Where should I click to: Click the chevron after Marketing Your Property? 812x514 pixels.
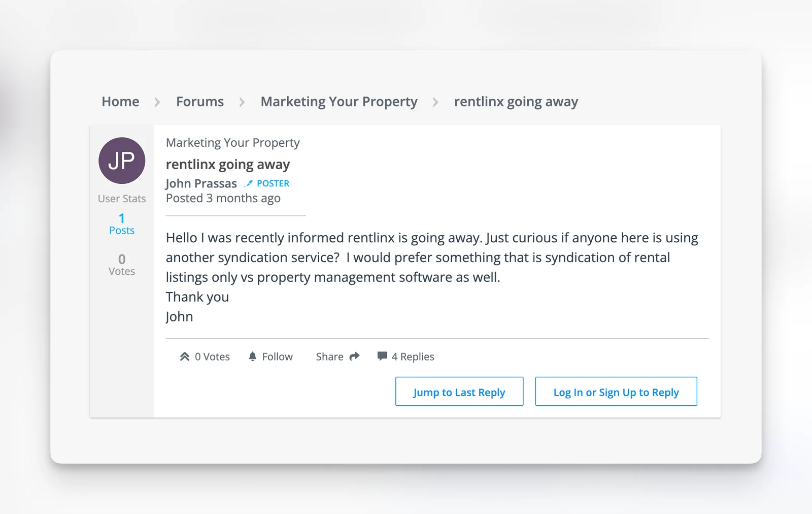tap(435, 102)
